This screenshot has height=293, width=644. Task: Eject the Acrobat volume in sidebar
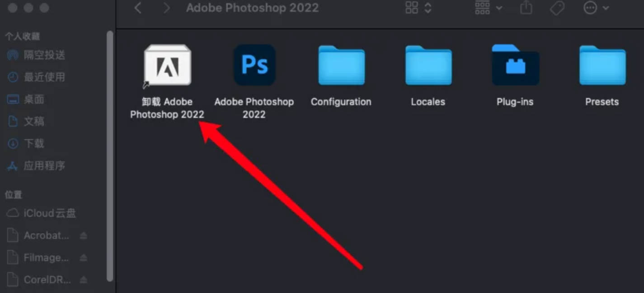pyautogui.click(x=84, y=236)
